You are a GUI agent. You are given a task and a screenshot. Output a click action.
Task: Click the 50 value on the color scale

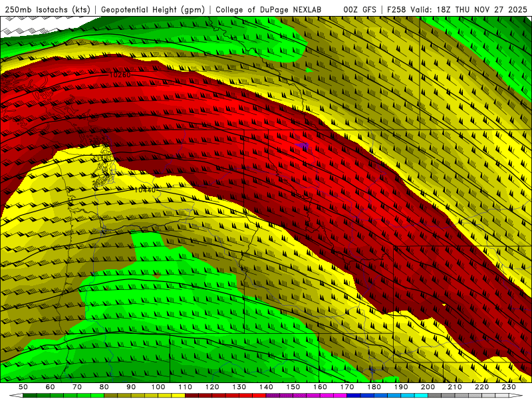coord(23,387)
